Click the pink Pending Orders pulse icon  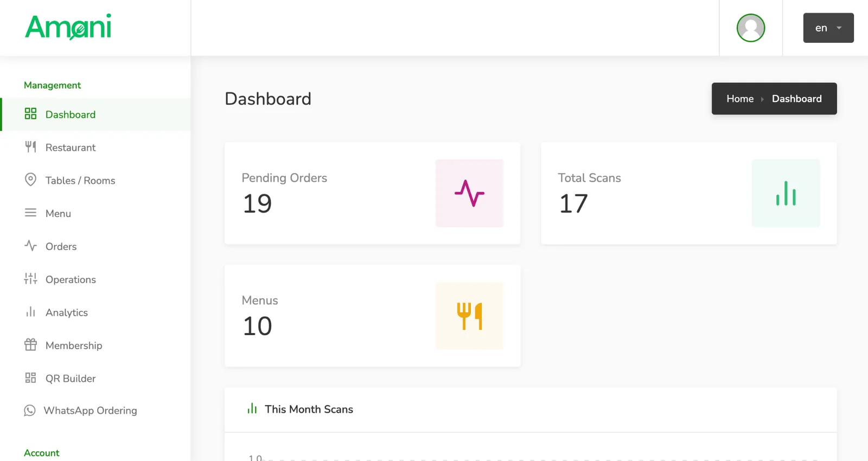[469, 193]
